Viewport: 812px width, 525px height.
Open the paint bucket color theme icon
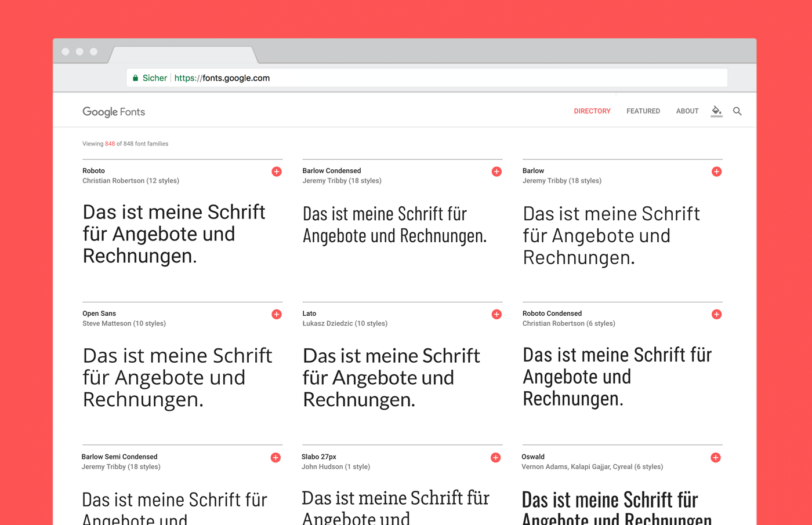(717, 111)
